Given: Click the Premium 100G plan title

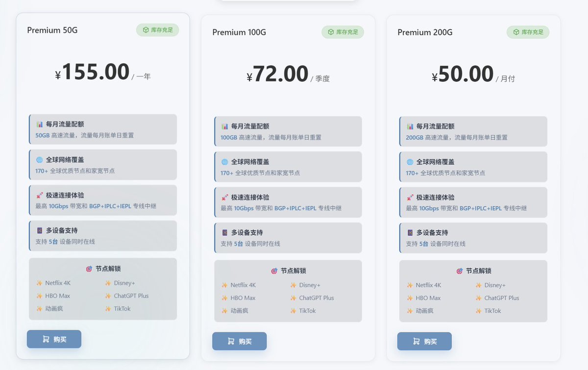Looking at the screenshot, I should (x=239, y=32).
